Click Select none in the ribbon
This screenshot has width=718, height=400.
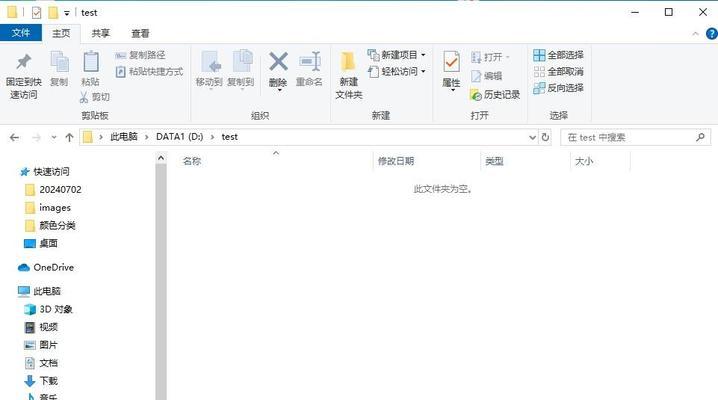558,71
